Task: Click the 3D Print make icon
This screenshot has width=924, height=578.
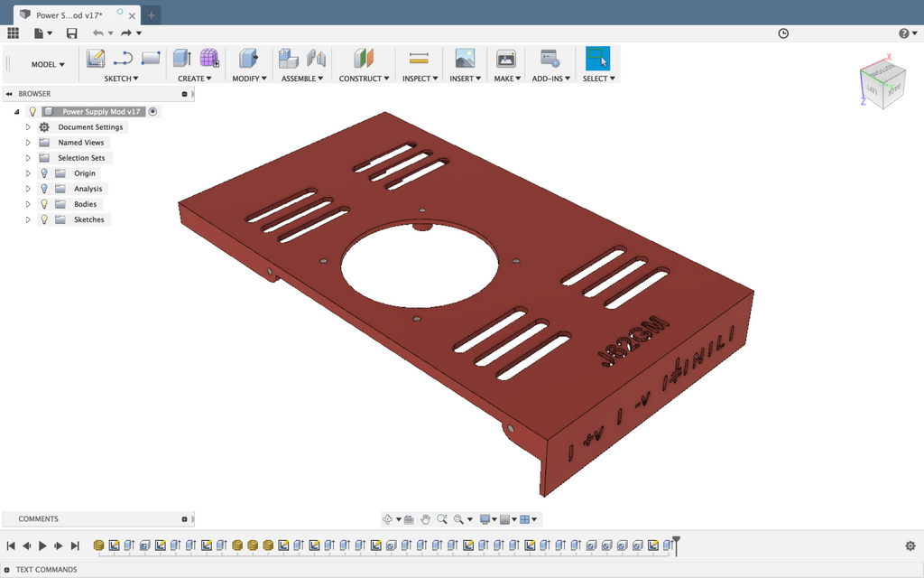Action: tap(506, 59)
